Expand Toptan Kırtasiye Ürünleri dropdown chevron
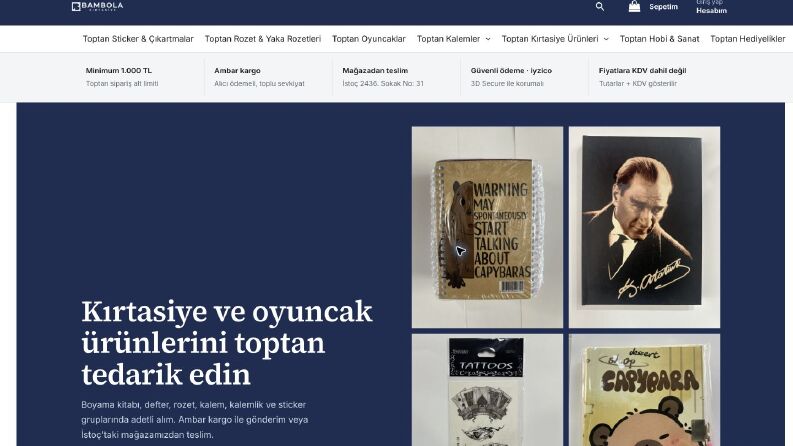This screenshot has height=446, width=793. [x=606, y=39]
